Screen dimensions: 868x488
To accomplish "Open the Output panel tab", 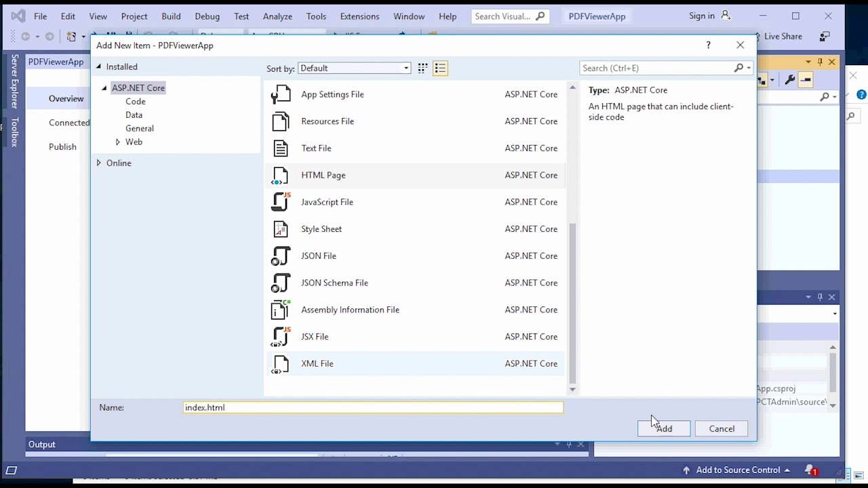I will (x=41, y=445).
